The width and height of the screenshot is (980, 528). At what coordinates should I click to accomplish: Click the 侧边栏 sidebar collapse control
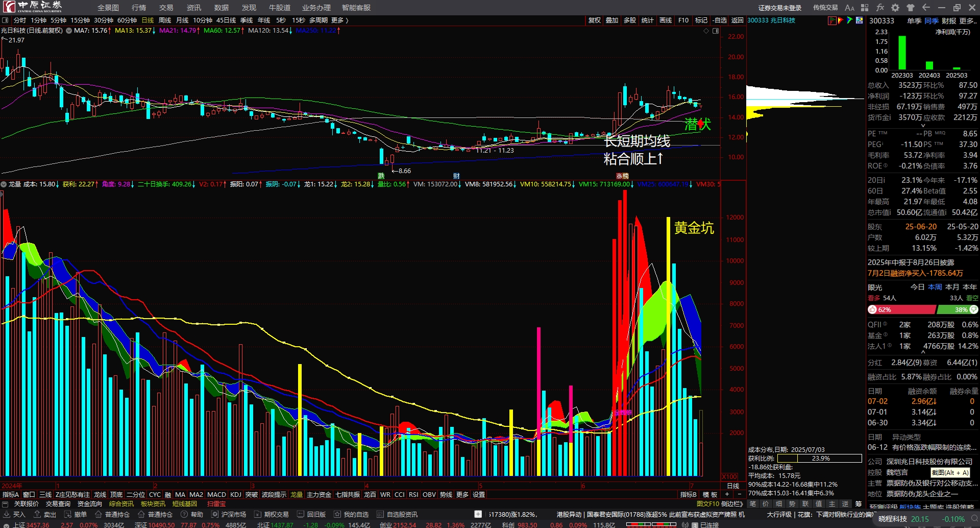click(733, 504)
